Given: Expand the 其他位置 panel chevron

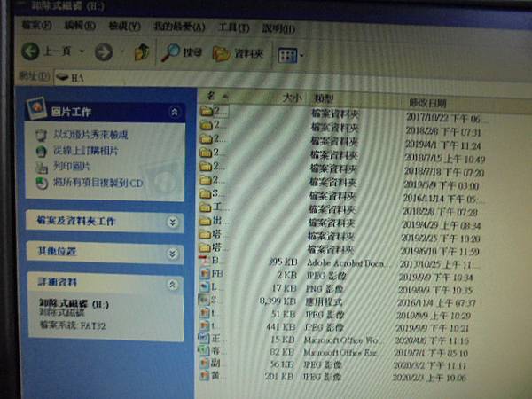Looking at the screenshot, I should (172, 254).
